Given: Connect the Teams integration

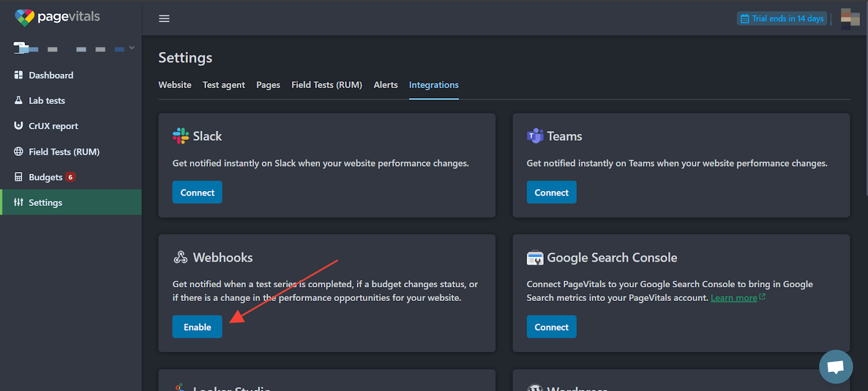Looking at the screenshot, I should click(551, 192).
